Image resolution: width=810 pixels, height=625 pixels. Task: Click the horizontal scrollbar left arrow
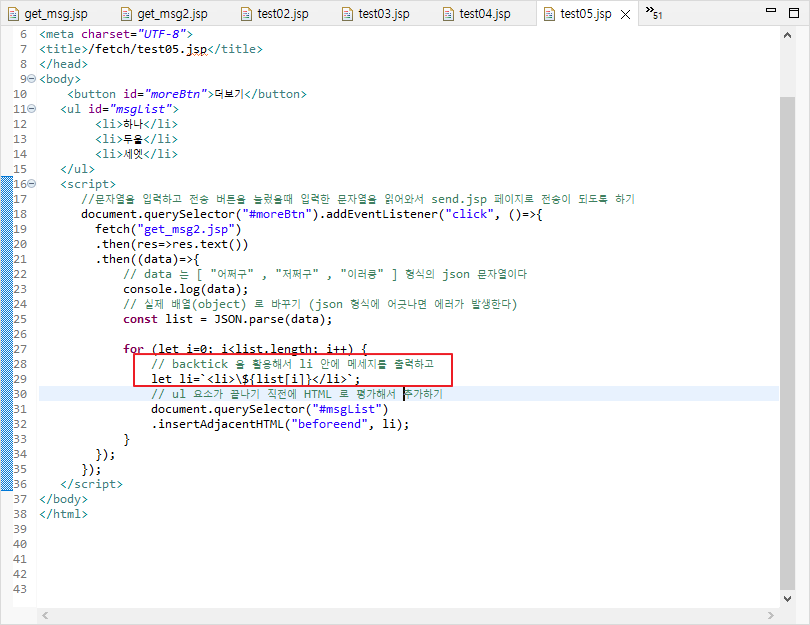tap(45, 615)
